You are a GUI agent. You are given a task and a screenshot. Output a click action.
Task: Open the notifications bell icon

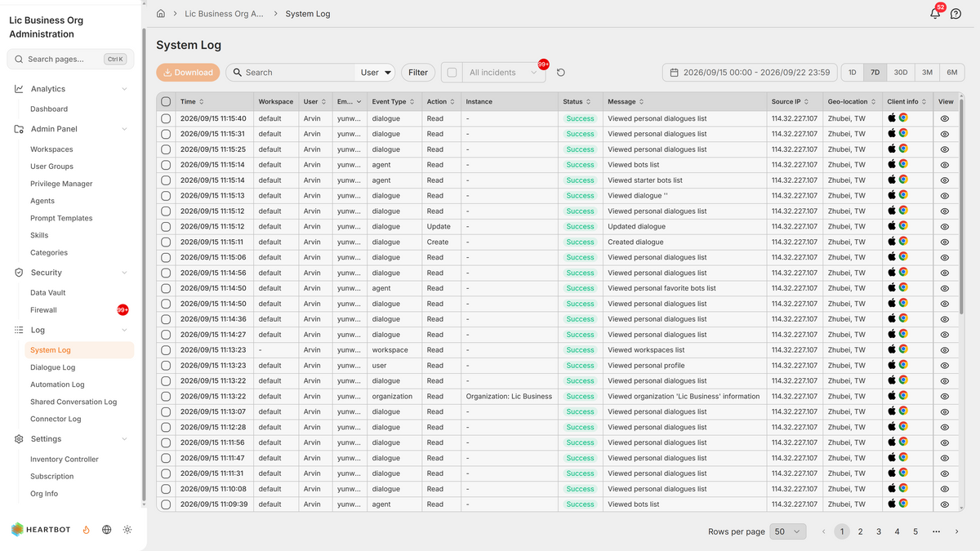(935, 14)
